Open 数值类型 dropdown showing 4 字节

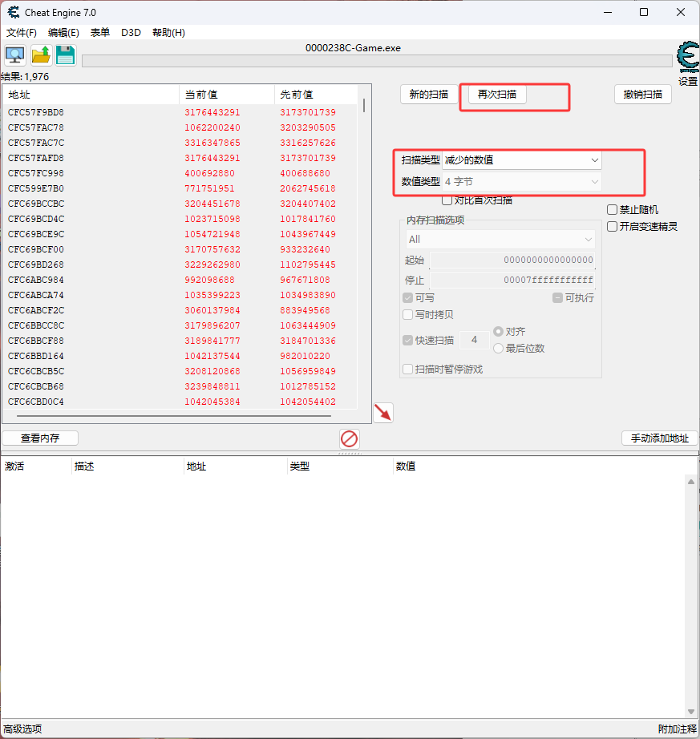coord(521,181)
